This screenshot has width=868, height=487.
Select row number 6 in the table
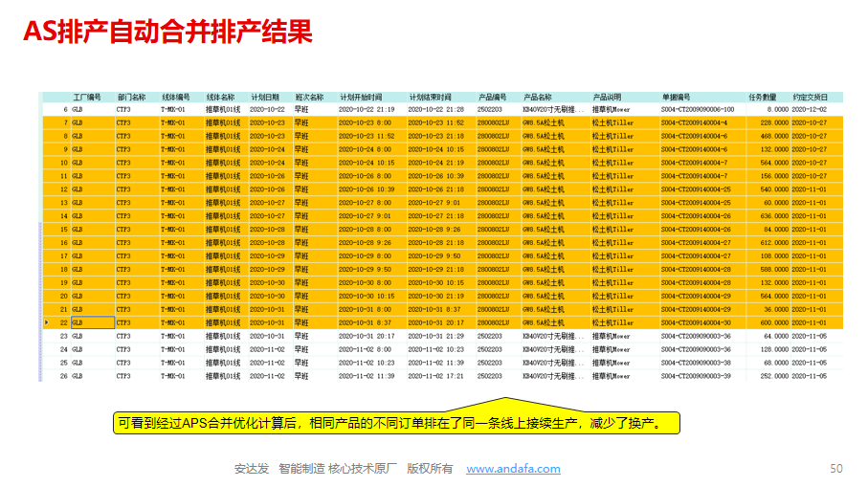pos(65,109)
